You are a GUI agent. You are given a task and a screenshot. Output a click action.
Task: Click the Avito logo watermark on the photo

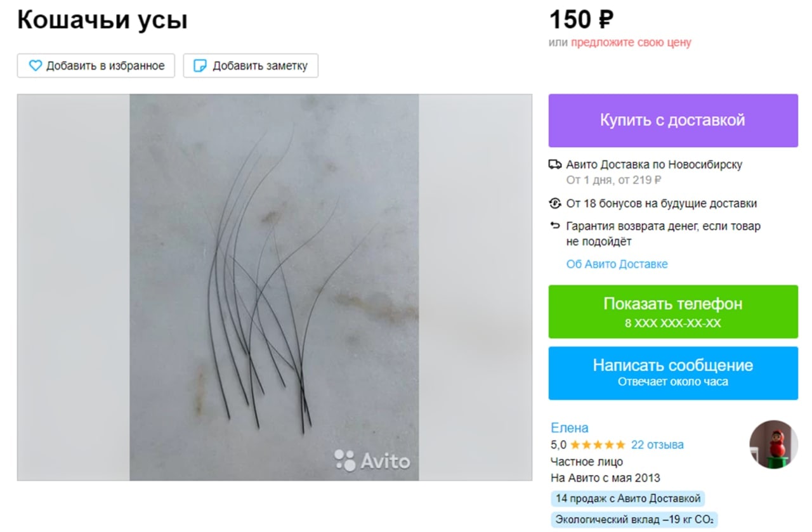pyautogui.click(x=372, y=460)
